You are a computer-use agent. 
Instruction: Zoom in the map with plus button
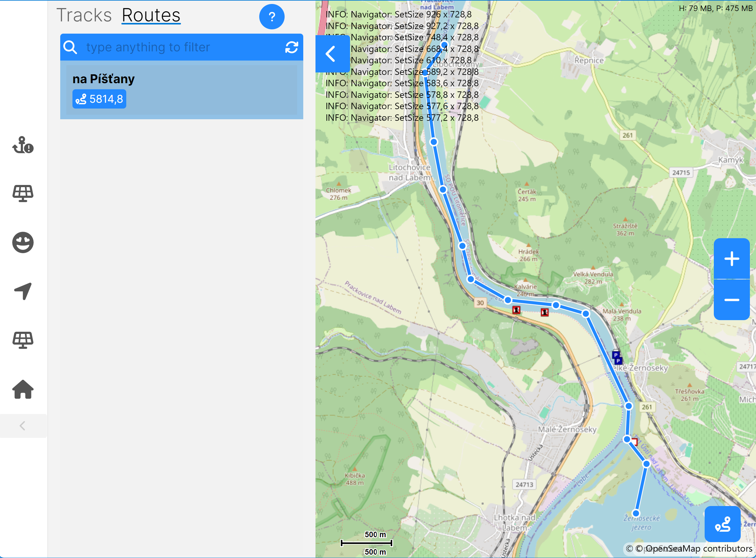(732, 259)
